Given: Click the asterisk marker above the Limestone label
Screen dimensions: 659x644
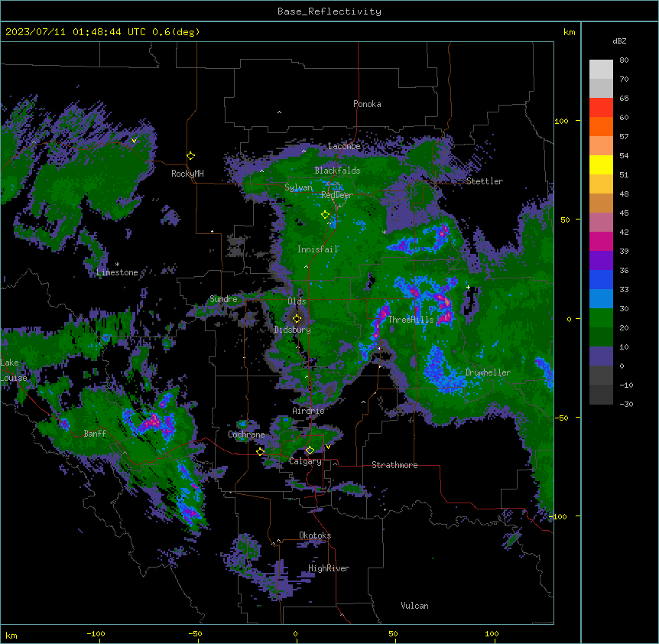Looking at the screenshot, I should pos(117,265).
